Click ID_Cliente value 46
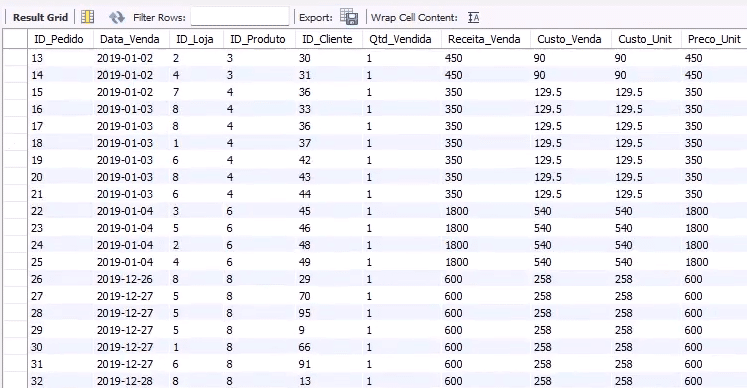 (304, 228)
